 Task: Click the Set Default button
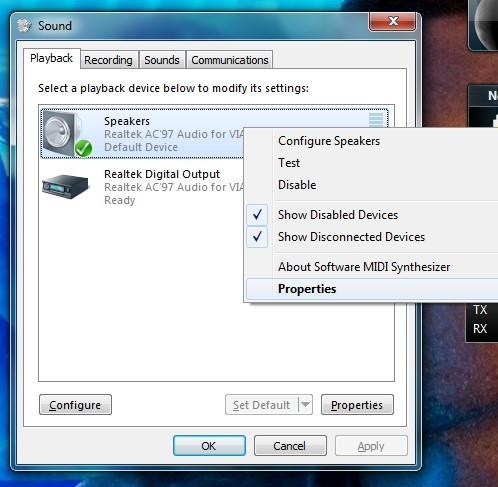coord(262,405)
